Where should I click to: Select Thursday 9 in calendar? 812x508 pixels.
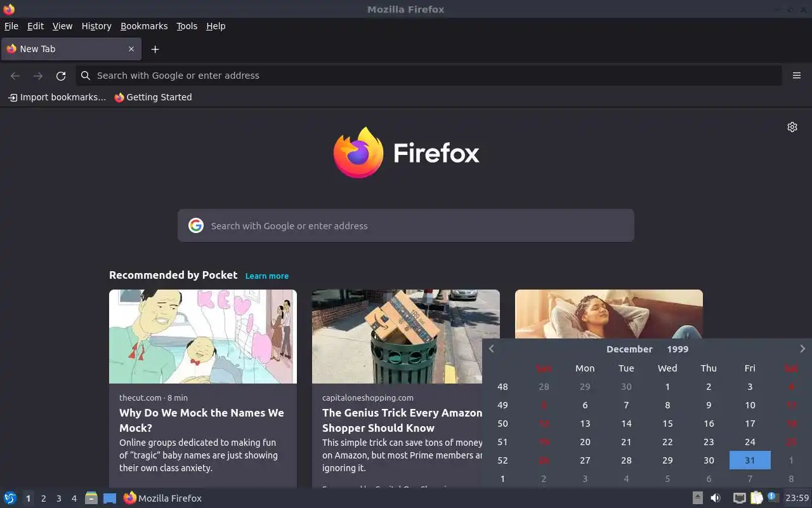(709, 405)
